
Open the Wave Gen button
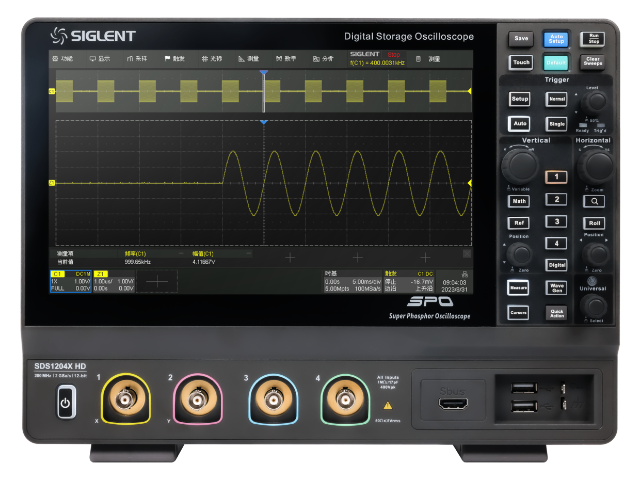[556, 288]
